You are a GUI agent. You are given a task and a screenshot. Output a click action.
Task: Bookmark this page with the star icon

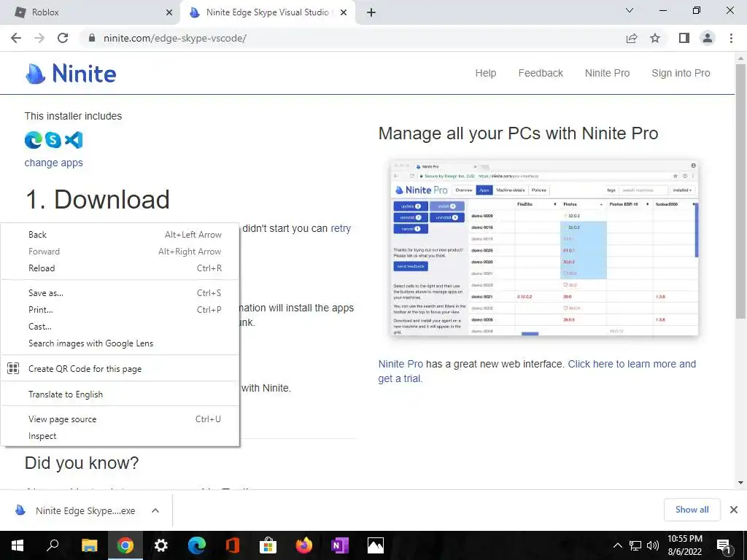[x=655, y=38]
